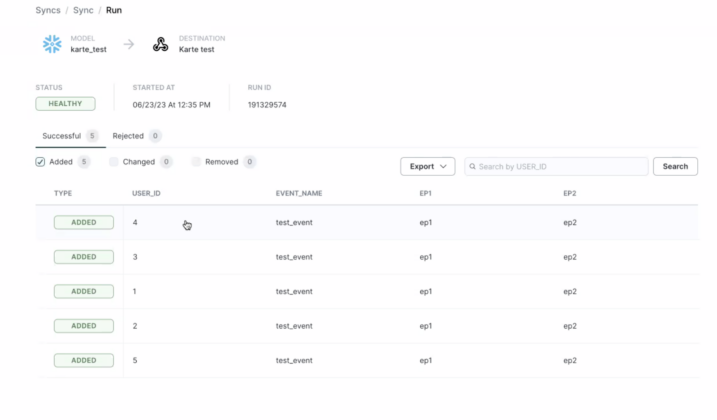Click the Search button
The image size is (717, 420).
coord(675,166)
